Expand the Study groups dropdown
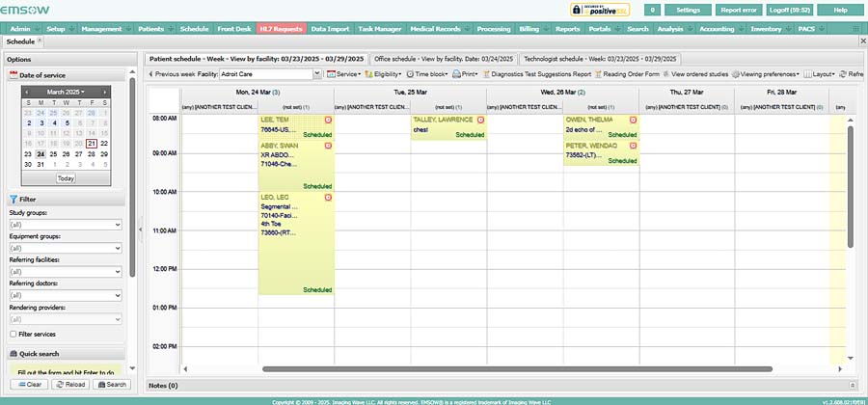The image size is (868, 405). pyautogui.click(x=65, y=224)
